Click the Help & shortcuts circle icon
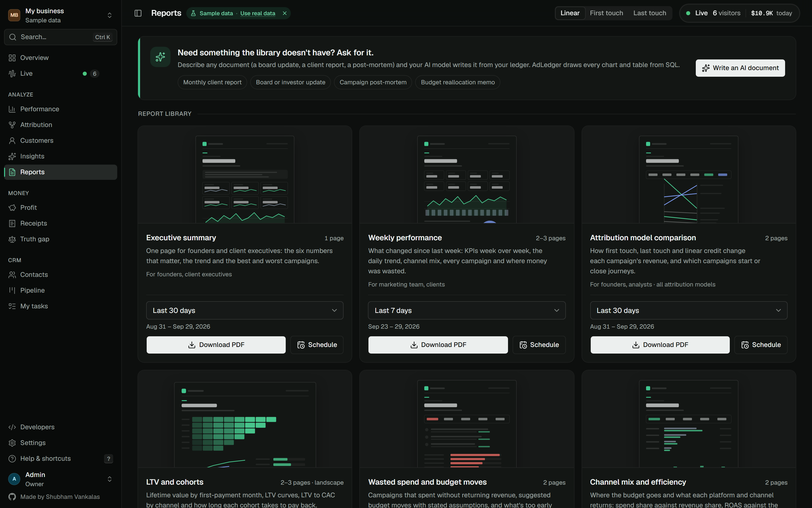 12,459
